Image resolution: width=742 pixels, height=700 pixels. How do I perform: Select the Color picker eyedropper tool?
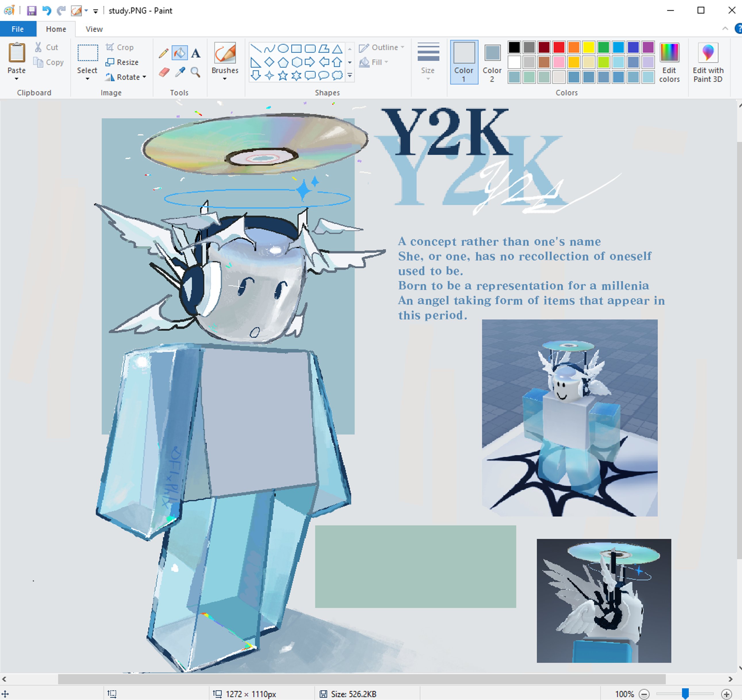(x=180, y=72)
